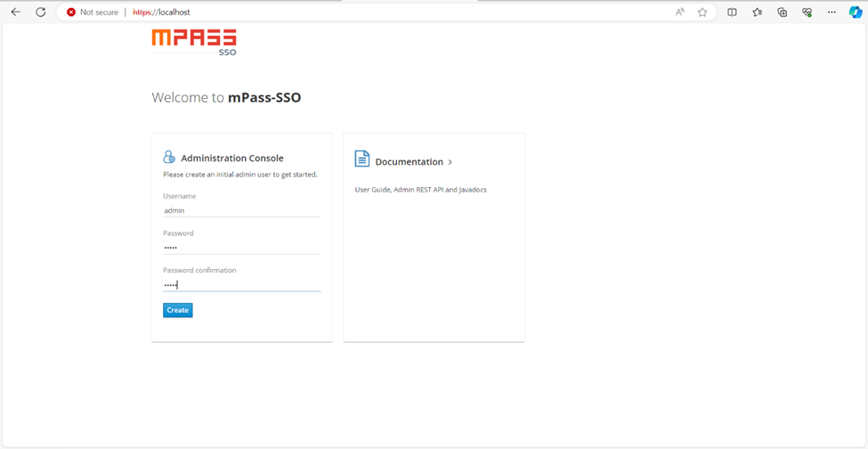This screenshot has height=449, width=868.
Task: Go back using the browser back arrow
Action: coord(15,12)
